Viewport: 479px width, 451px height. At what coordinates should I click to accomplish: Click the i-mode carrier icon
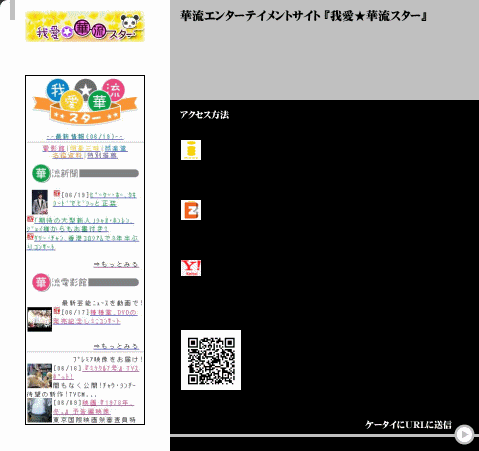191,150
